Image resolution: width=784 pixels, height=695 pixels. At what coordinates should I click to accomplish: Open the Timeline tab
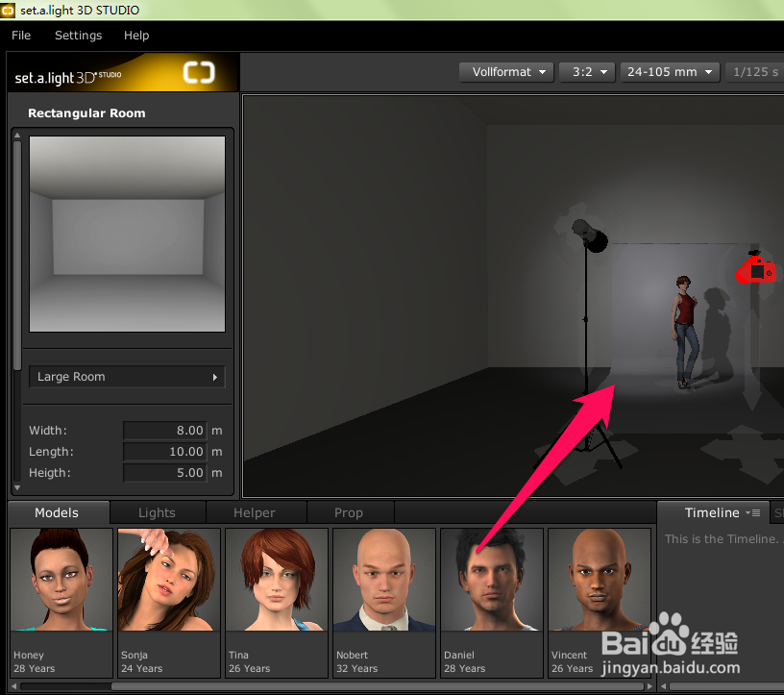[712, 513]
